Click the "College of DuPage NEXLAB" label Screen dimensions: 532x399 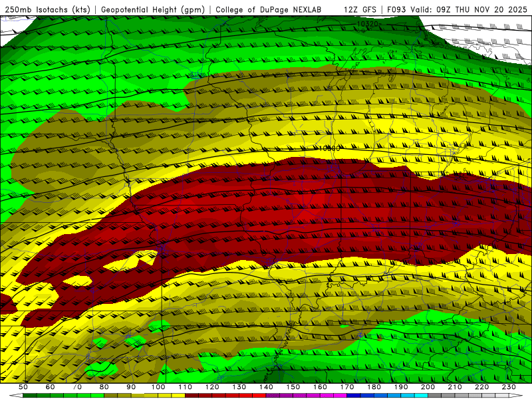269,10
